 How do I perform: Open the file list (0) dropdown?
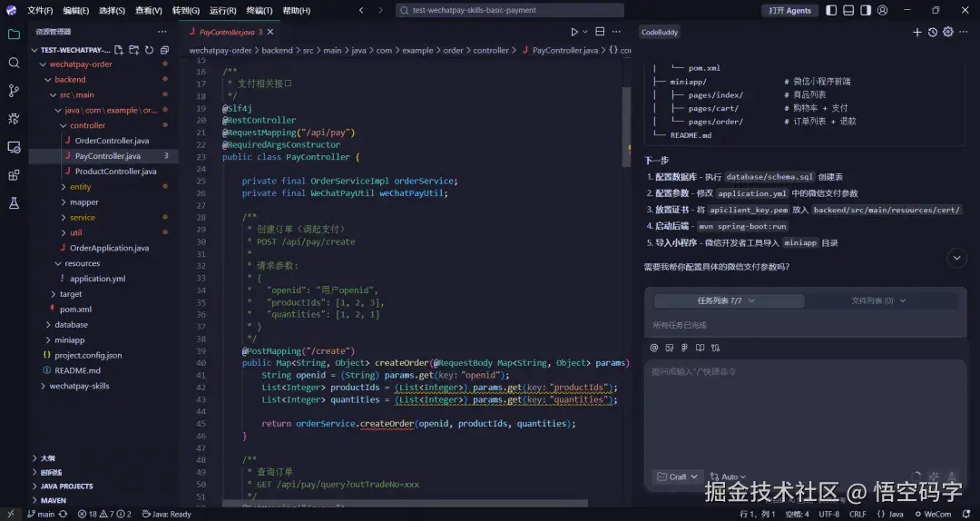pyautogui.click(x=878, y=300)
